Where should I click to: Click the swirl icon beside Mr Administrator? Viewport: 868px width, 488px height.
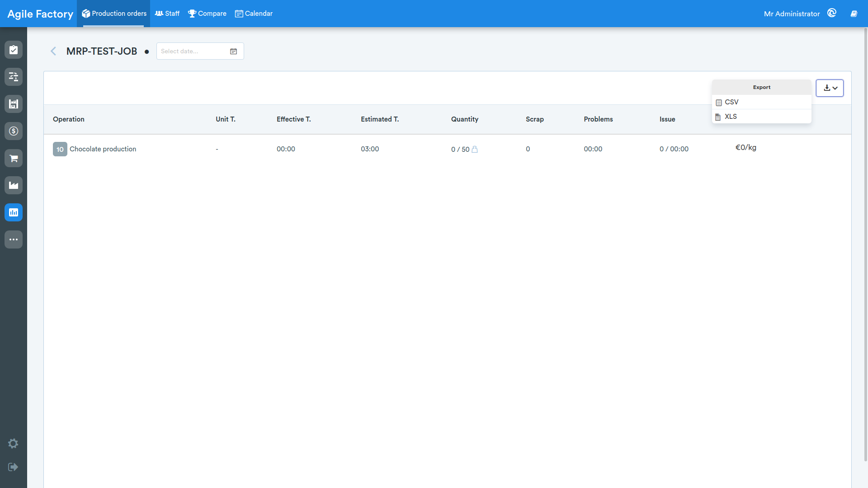pos(832,13)
